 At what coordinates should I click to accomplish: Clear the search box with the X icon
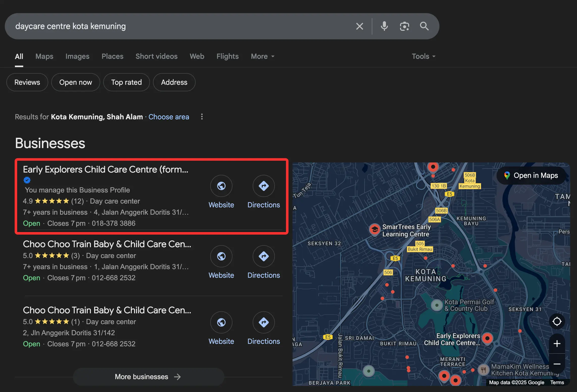point(359,26)
